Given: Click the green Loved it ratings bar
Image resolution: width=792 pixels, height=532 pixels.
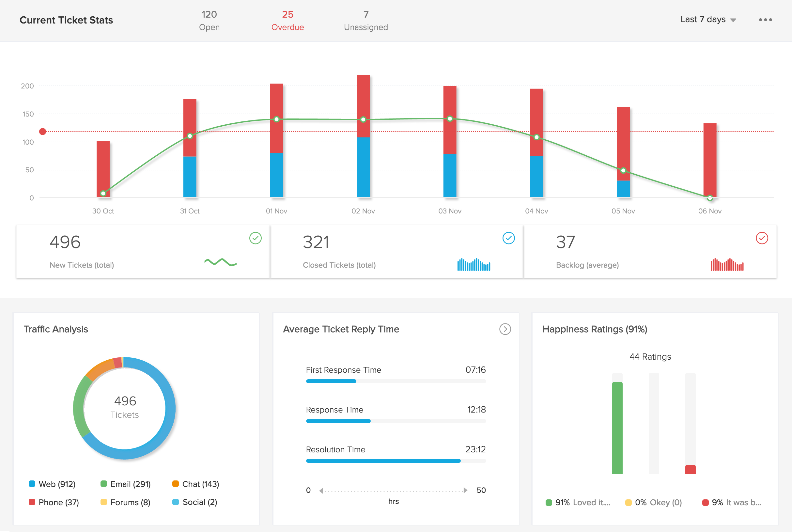Looking at the screenshot, I should pos(617,428).
